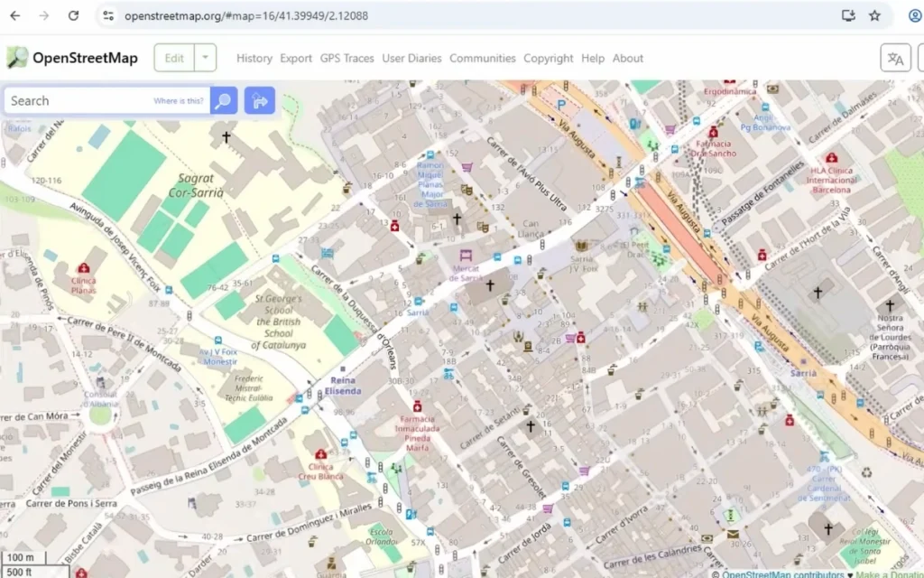Open the directions tool beside the search bar
The height and width of the screenshot is (578, 924).
click(x=259, y=100)
